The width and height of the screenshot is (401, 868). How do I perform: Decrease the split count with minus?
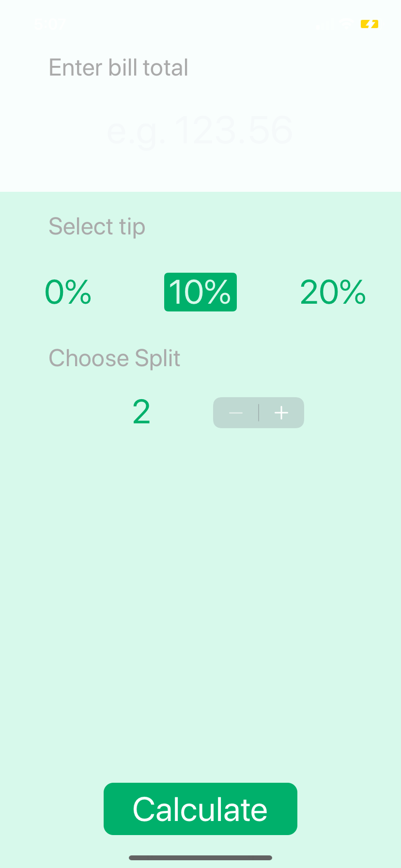coord(236,413)
